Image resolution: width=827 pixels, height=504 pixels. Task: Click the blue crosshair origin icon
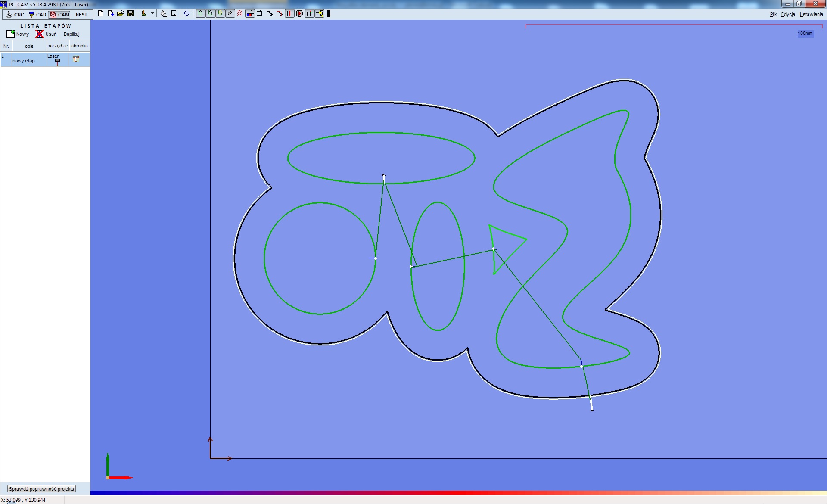click(x=187, y=13)
